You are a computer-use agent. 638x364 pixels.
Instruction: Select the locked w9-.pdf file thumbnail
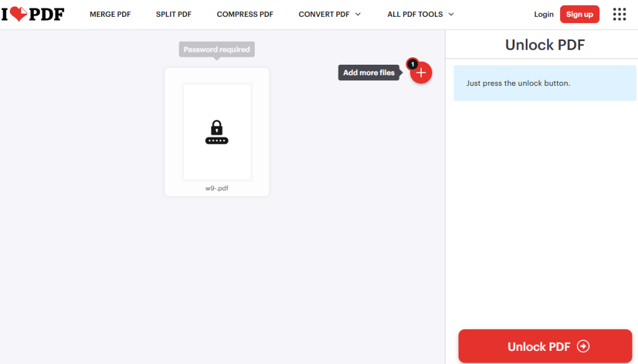pos(216,132)
